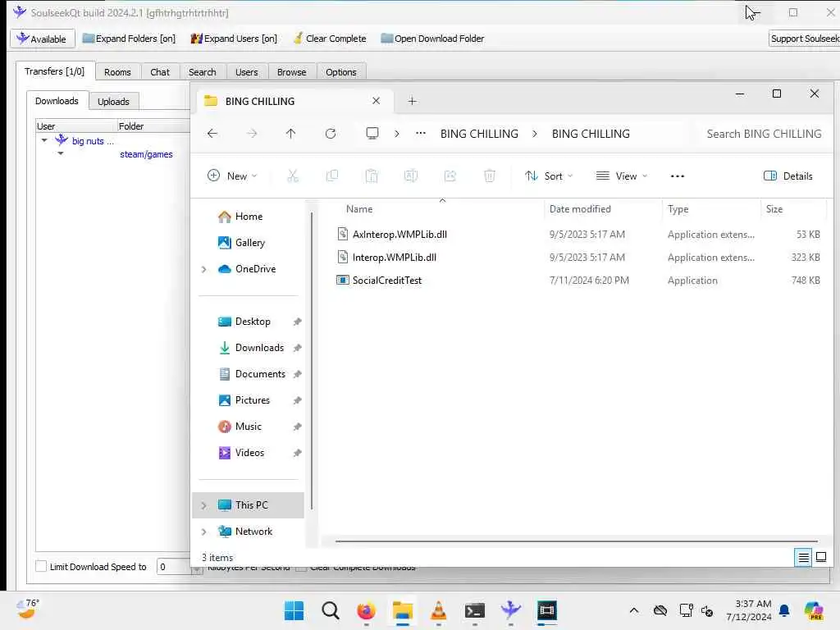Click the first BING CHILLING breadcrumb
This screenshot has height=630, width=840.
[479, 134]
